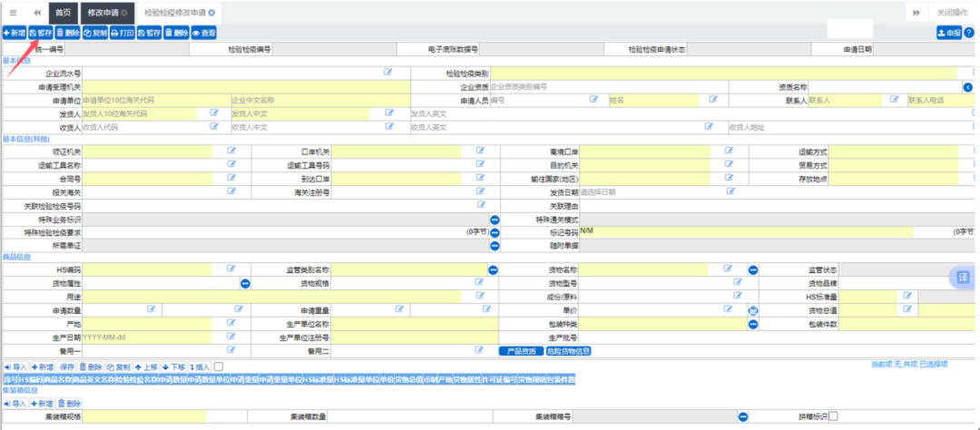This screenshot has width=980, height=430.
Task: Click the edit icon for 合同号
Action: [x=231, y=178]
